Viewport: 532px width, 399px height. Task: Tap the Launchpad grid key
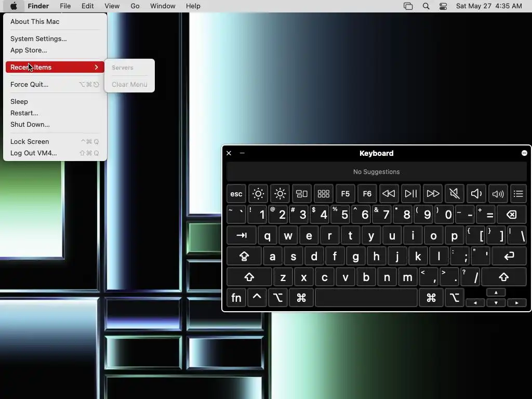pos(323,194)
